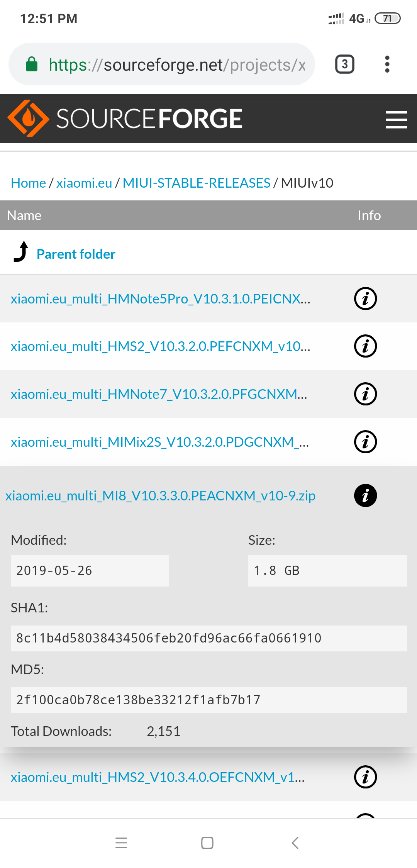This screenshot has height=868, width=417.
Task: Open the SourceForge hamburger menu
Action: (x=396, y=119)
